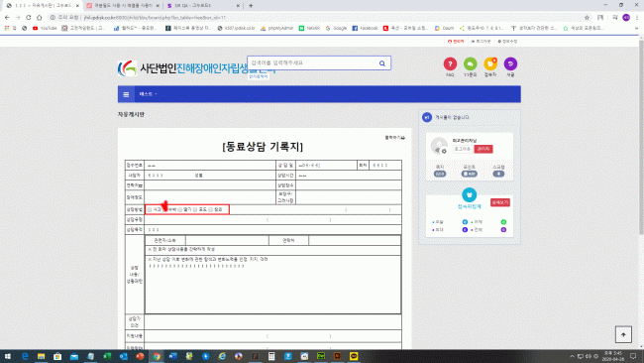Click the red admin button in profile card
The height and width of the screenshot is (363, 644).
click(x=483, y=149)
